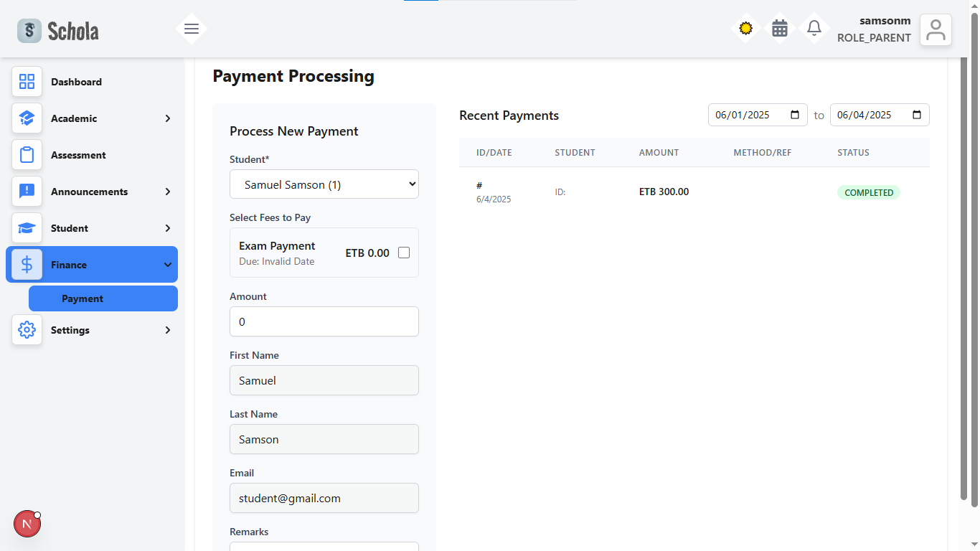Click the Schola logo
Image resolution: width=980 pixels, height=551 pixels.
click(57, 30)
